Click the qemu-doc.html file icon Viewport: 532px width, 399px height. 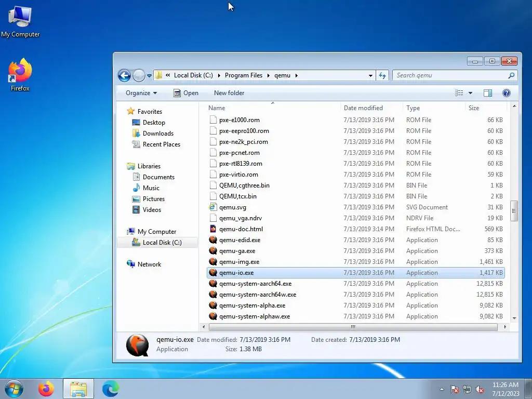tap(212, 229)
